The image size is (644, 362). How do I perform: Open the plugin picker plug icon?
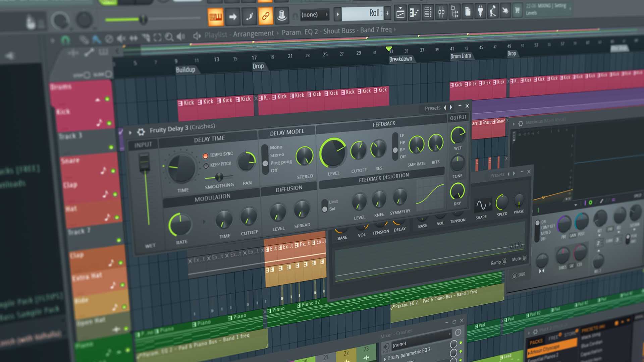tap(480, 12)
